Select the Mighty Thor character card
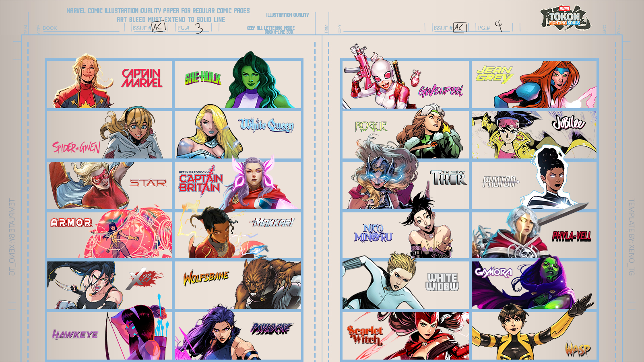Viewport: 644px width, 362px height. coord(406,185)
